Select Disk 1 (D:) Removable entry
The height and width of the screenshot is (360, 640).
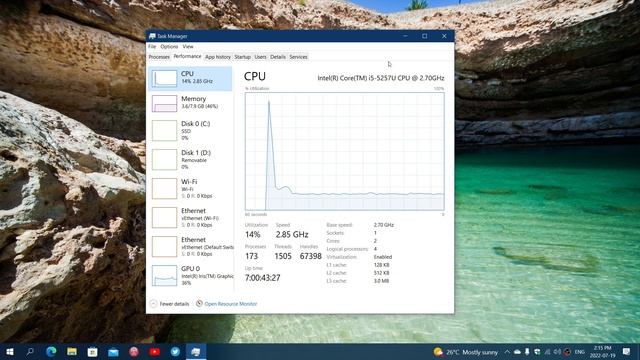[x=190, y=160]
